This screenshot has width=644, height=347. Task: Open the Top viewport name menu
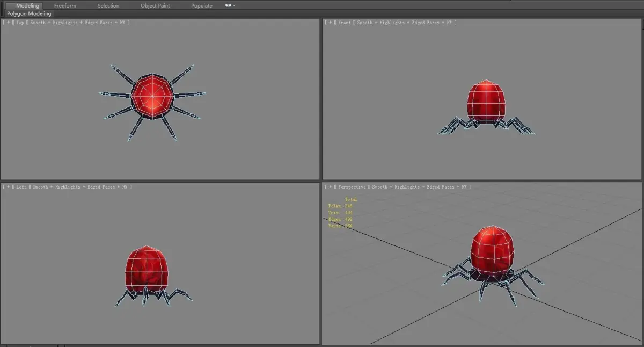(x=20, y=23)
